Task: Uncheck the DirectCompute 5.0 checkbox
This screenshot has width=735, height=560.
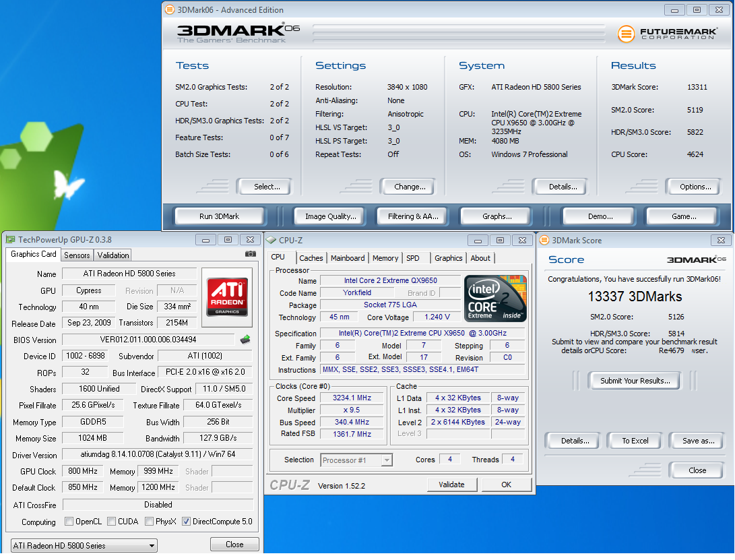Action: (186, 521)
